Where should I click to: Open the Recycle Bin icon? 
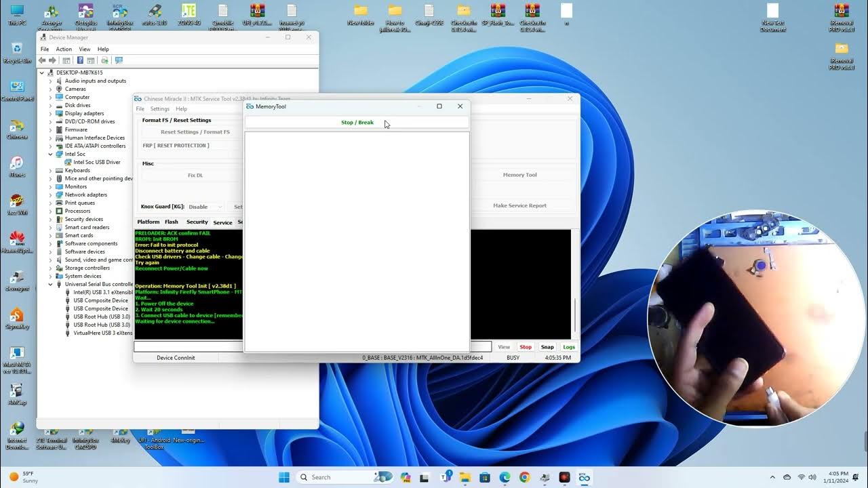click(x=17, y=53)
